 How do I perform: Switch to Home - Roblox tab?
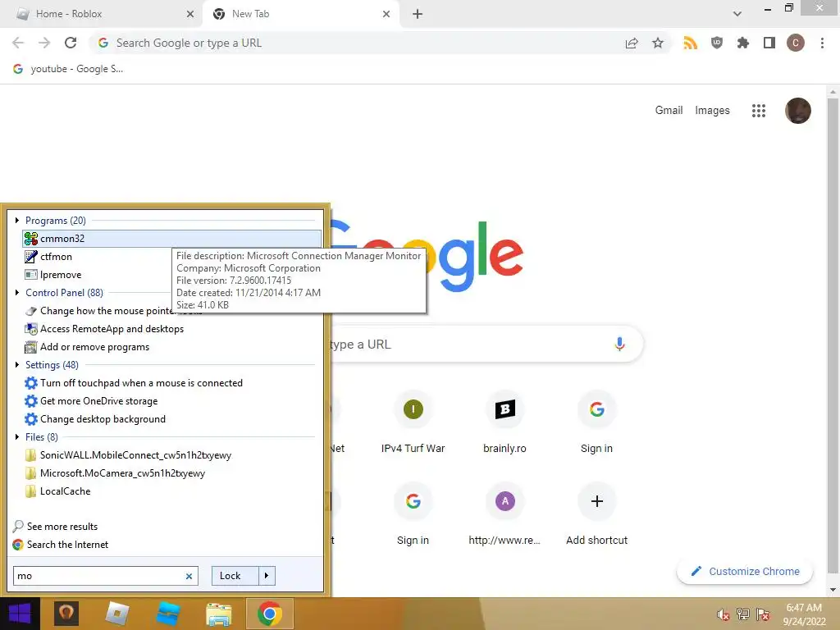(x=102, y=14)
